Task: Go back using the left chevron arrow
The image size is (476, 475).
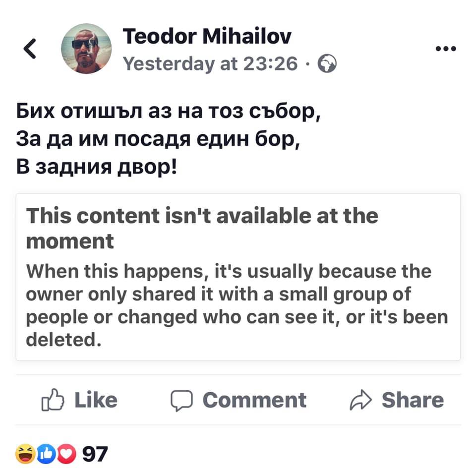Action: point(30,50)
